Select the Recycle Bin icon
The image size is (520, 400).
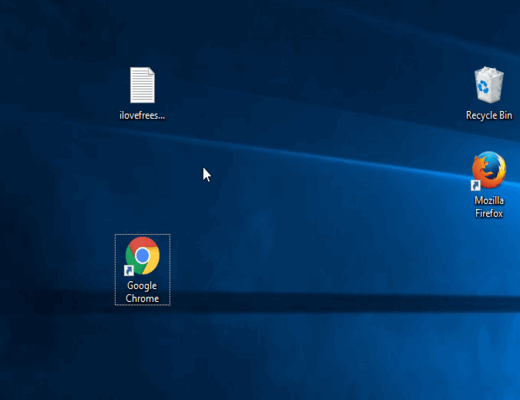click(489, 85)
